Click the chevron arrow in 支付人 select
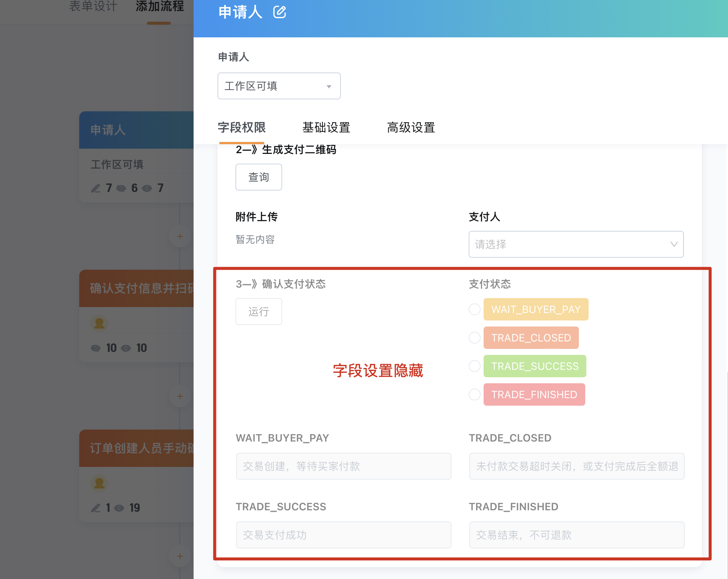Viewport: 728px width, 579px height. 674,244
